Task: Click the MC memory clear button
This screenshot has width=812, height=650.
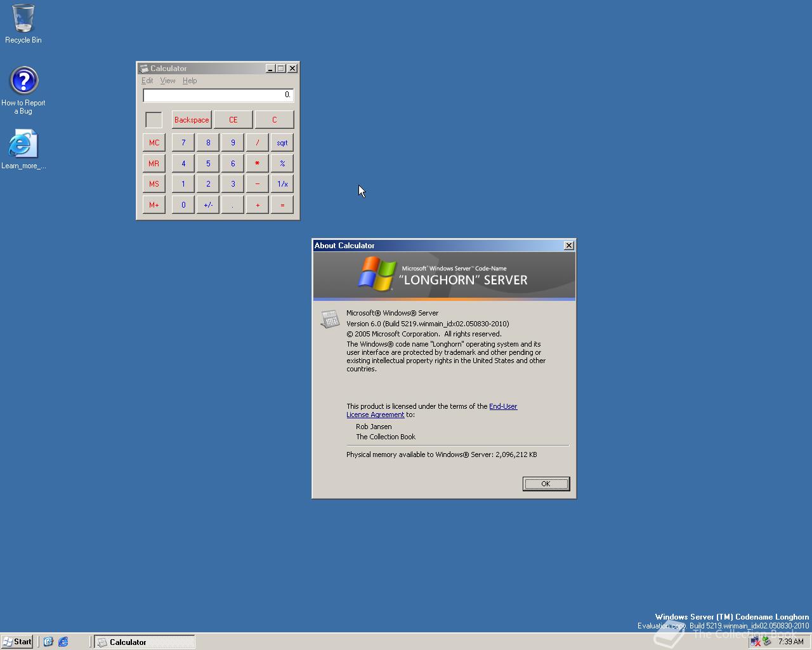Action: point(154,143)
